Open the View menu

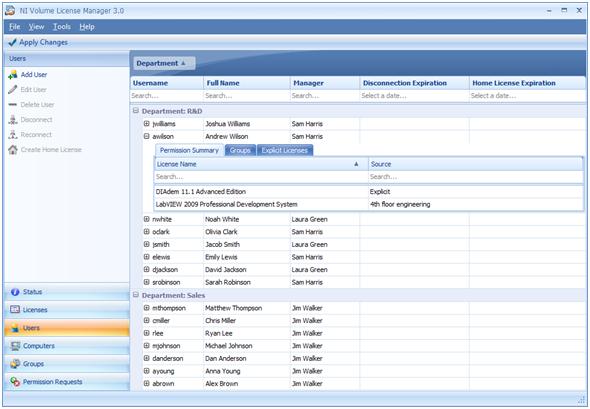tap(36, 27)
